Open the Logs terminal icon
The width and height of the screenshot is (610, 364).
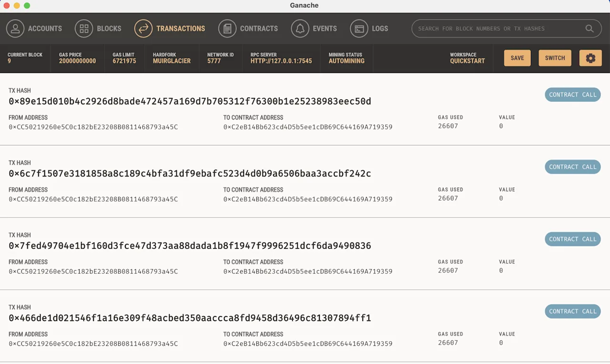[x=359, y=29]
